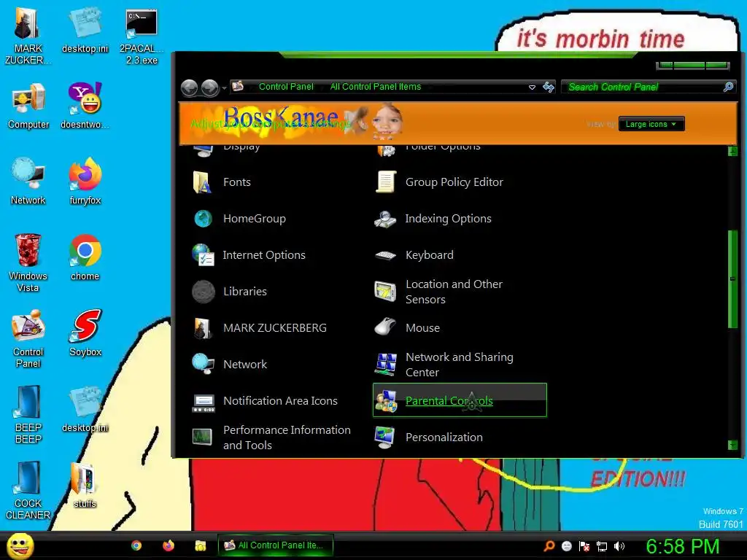
Task: Click the Location and Other Sensors icon
Action: [385, 292]
